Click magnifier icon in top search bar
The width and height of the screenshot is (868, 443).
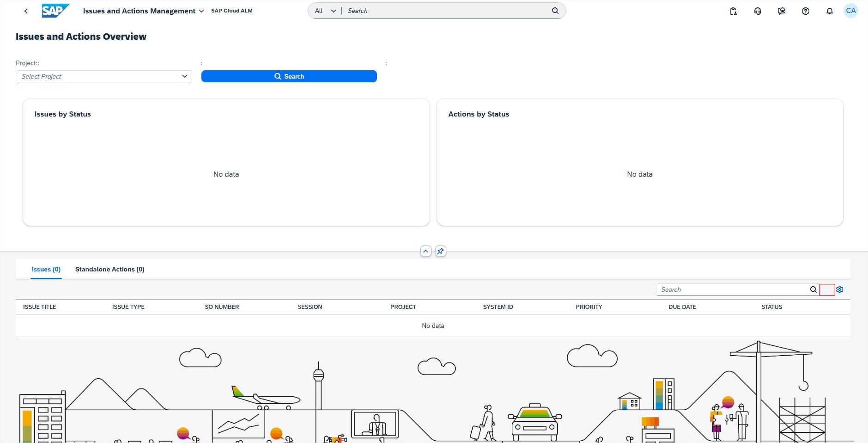click(555, 11)
